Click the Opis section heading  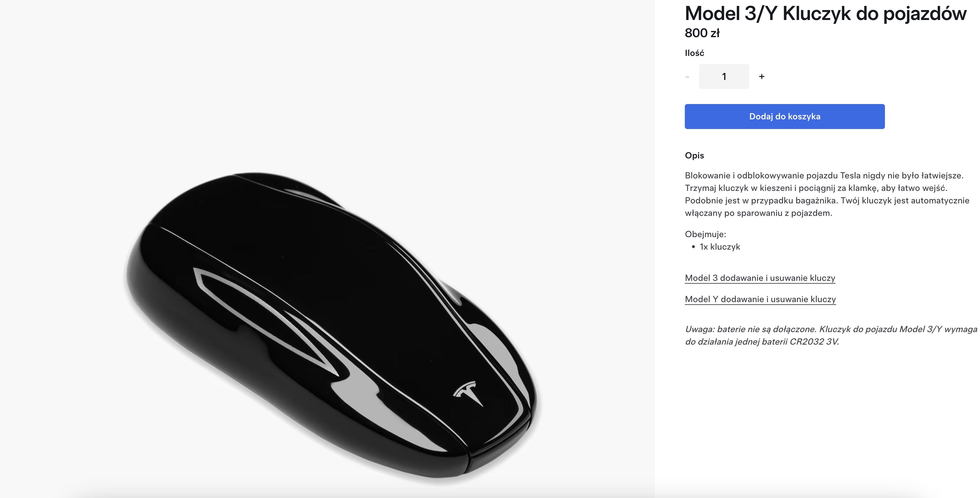pos(694,156)
